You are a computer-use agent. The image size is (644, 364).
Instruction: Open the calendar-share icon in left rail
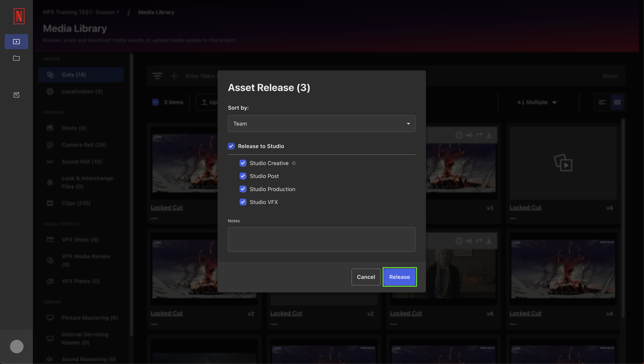[x=16, y=95]
